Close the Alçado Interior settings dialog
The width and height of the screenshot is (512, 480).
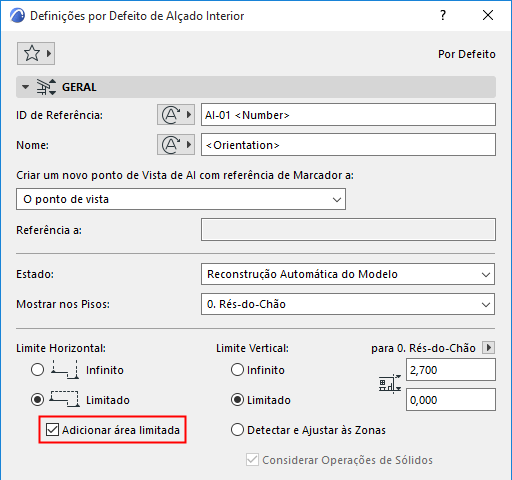488,15
